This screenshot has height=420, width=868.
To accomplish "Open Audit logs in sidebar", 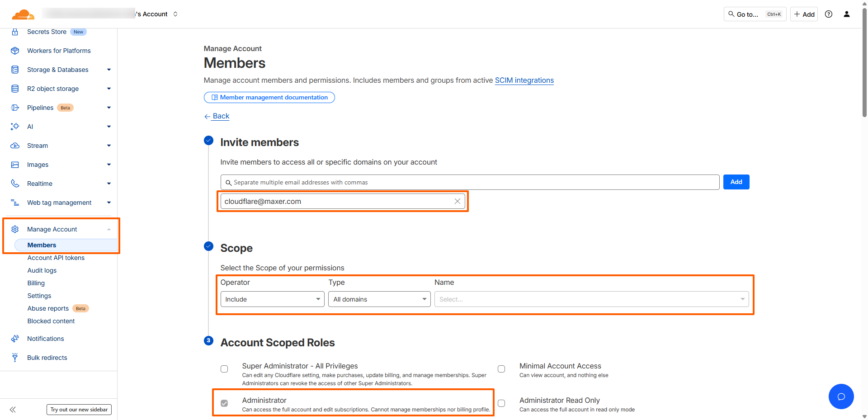I will click(42, 270).
